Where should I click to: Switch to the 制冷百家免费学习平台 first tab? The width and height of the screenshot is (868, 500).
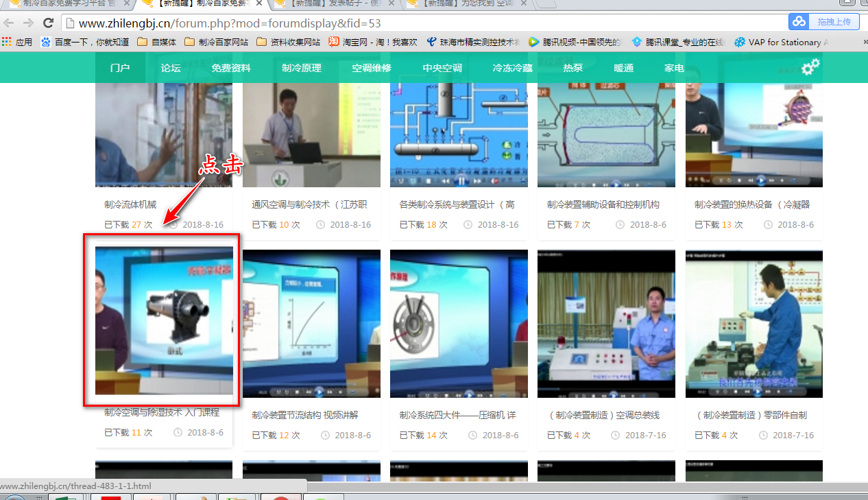(x=69, y=4)
